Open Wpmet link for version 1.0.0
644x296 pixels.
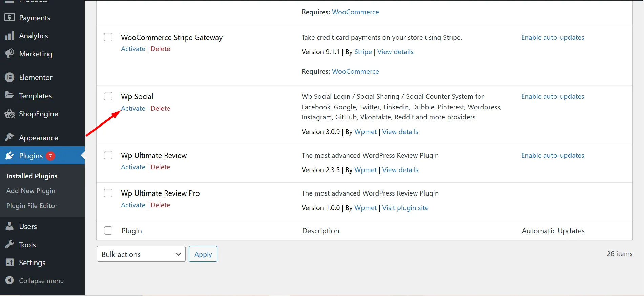tap(366, 208)
